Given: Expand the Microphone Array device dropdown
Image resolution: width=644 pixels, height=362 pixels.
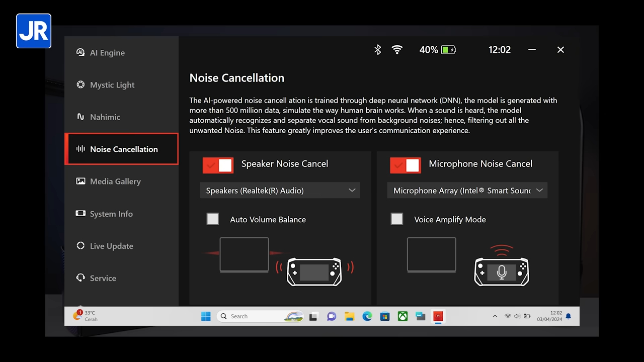Looking at the screenshot, I should point(467,190).
